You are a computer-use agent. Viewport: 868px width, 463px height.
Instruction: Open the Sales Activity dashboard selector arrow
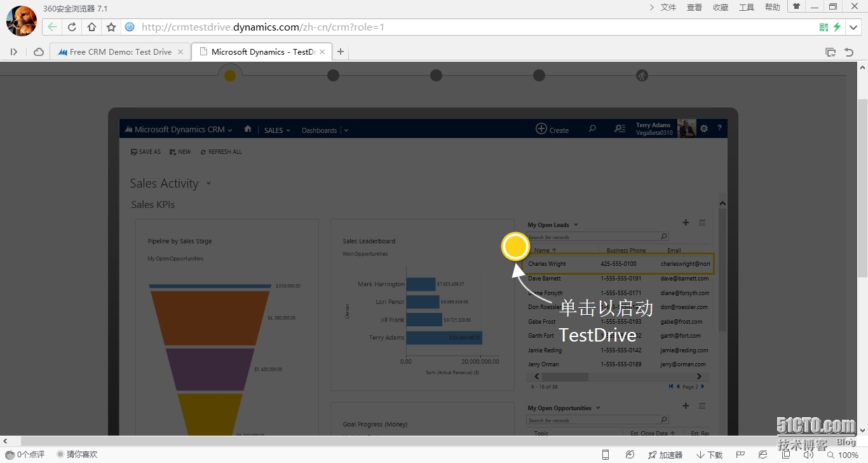click(x=208, y=184)
